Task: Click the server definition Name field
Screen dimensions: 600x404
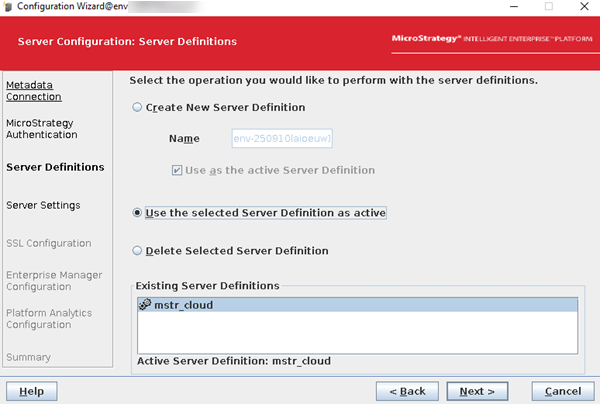Action: (x=281, y=139)
